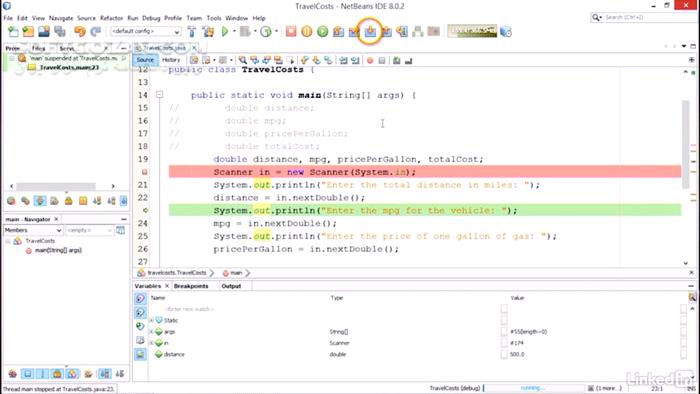Click the green Run Project icon

point(225,32)
